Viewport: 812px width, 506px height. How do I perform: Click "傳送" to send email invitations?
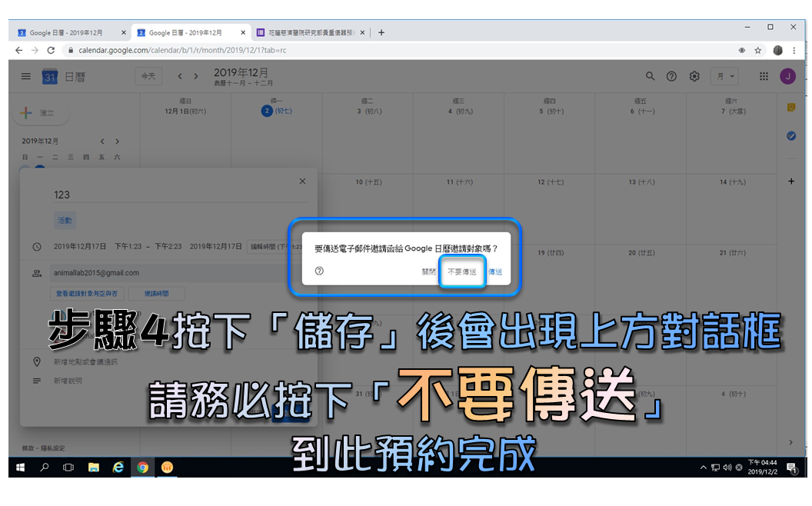pyautogui.click(x=494, y=271)
